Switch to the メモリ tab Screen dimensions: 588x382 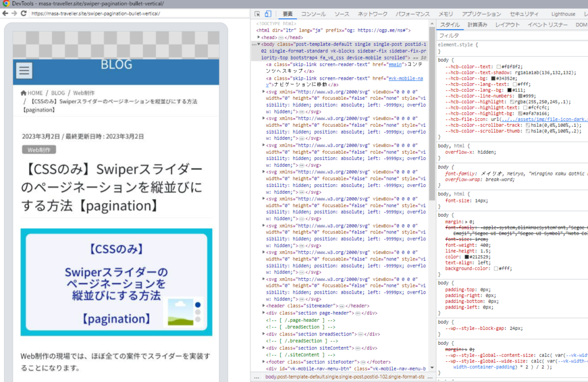click(446, 14)
